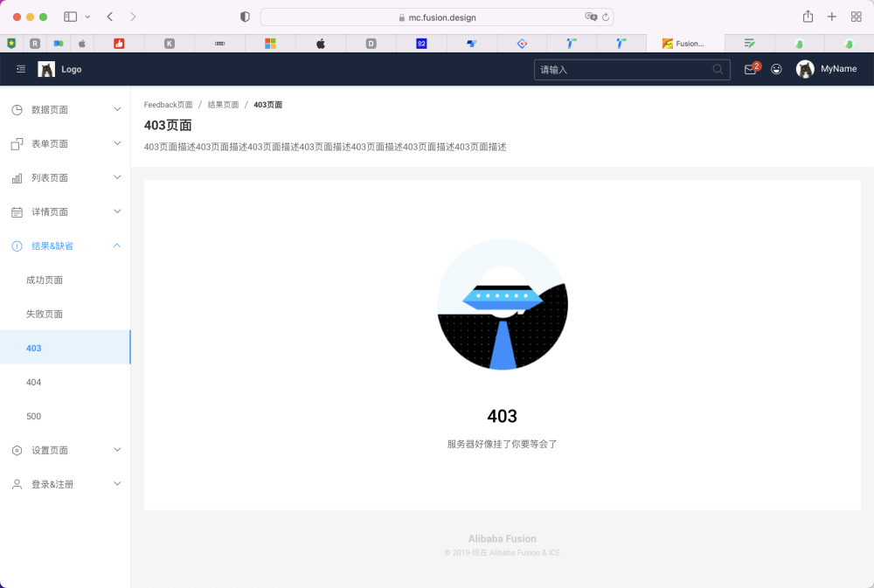Click the search magnifier in the 请输入 field
Viewport: 874px width, 588px height.
click(718, 69)
